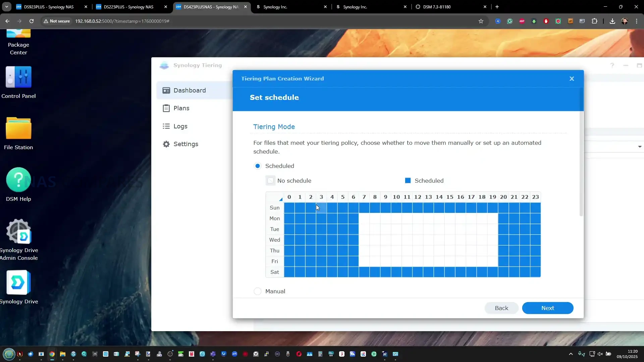Open browser downloads icon
The height and width of the screenshot is (362, 644).
click(612, 21)
